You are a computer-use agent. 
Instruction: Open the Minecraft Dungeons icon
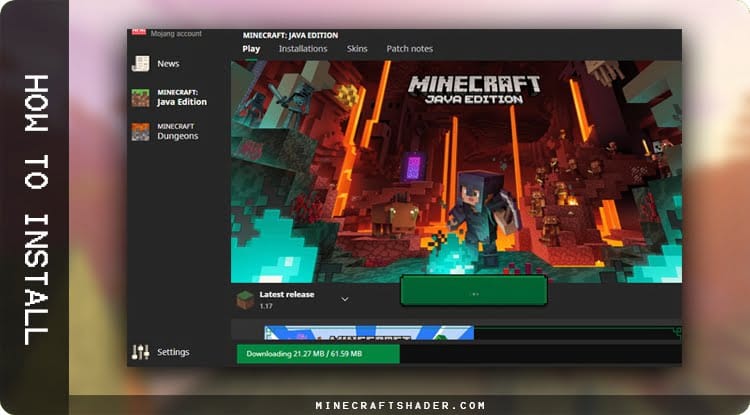(x=141, y=131)
